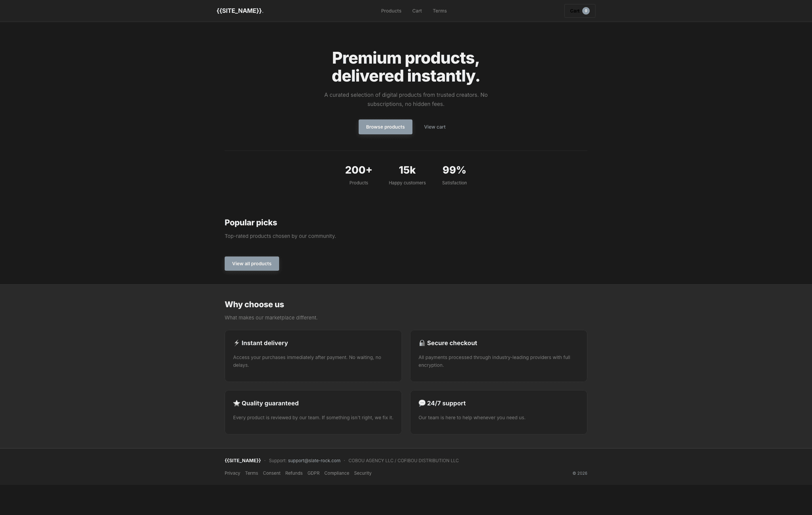812x515 pixels.
Task: Open the Security footer link
Action: coord(363,473)
